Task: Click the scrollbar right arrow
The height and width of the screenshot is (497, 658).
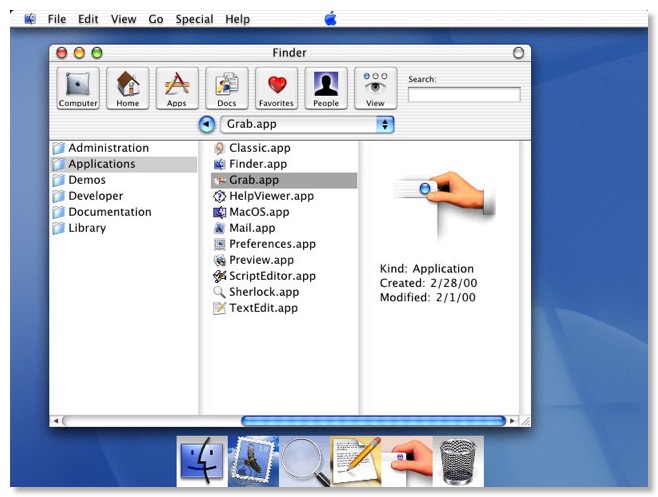Action: [x=512, y=421]
